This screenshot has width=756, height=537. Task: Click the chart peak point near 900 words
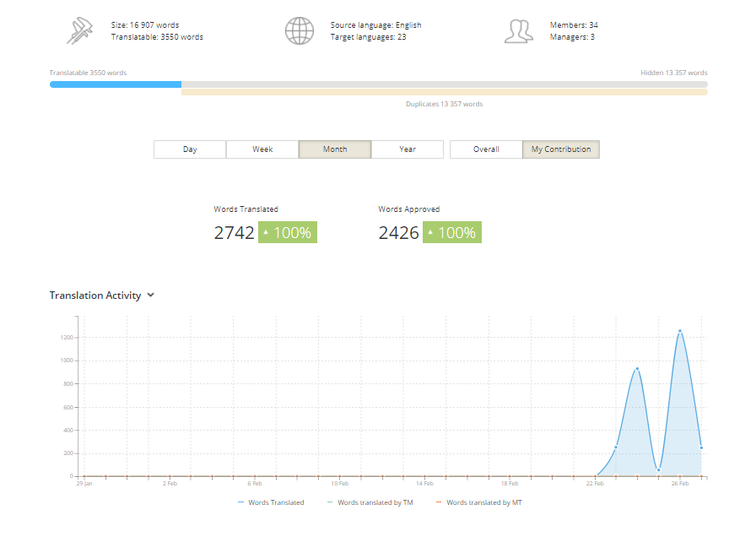coord(637,369)
